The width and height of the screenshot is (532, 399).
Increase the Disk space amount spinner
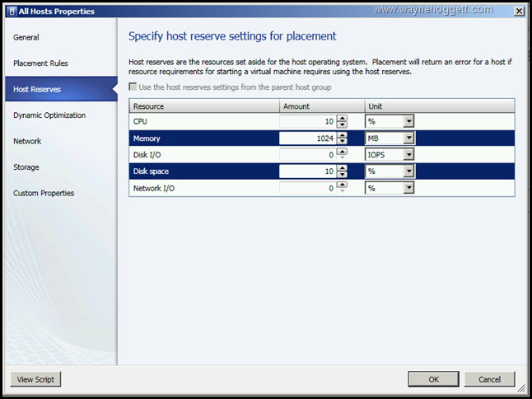point(343,168)
